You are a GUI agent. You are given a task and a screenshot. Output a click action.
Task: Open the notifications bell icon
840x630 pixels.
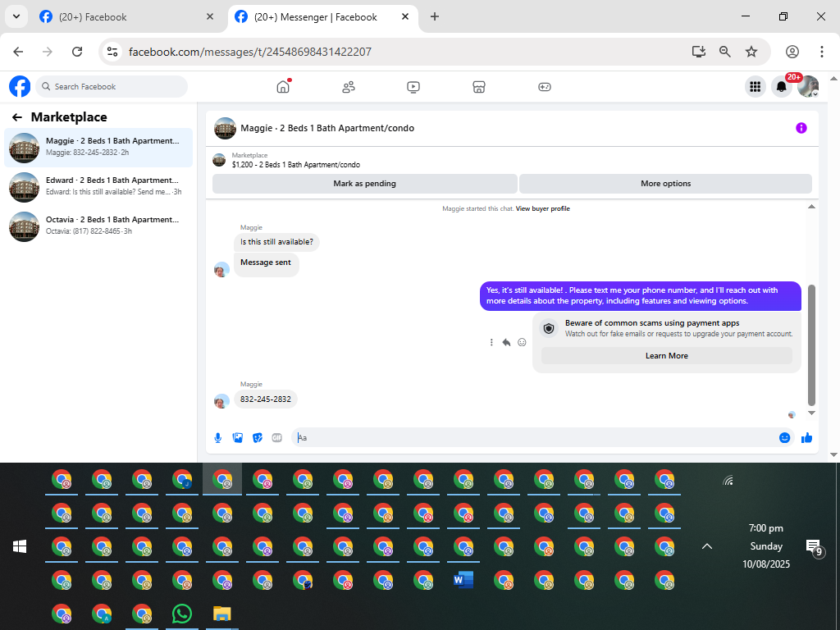pos(782,87)
